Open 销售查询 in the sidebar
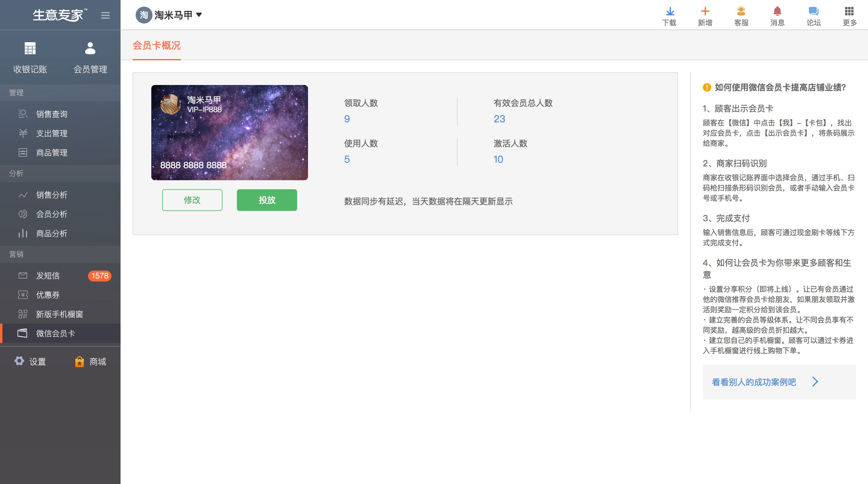 point(52,114)
